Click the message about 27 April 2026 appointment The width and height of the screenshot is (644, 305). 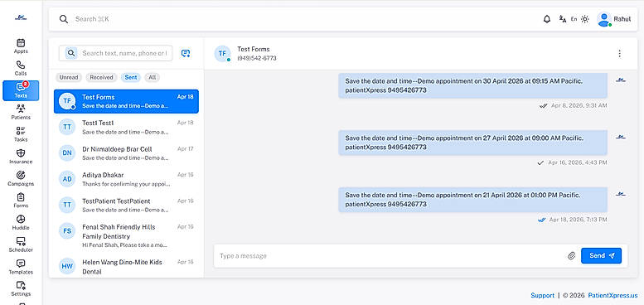pyautogui.click(x=472, y=143)
